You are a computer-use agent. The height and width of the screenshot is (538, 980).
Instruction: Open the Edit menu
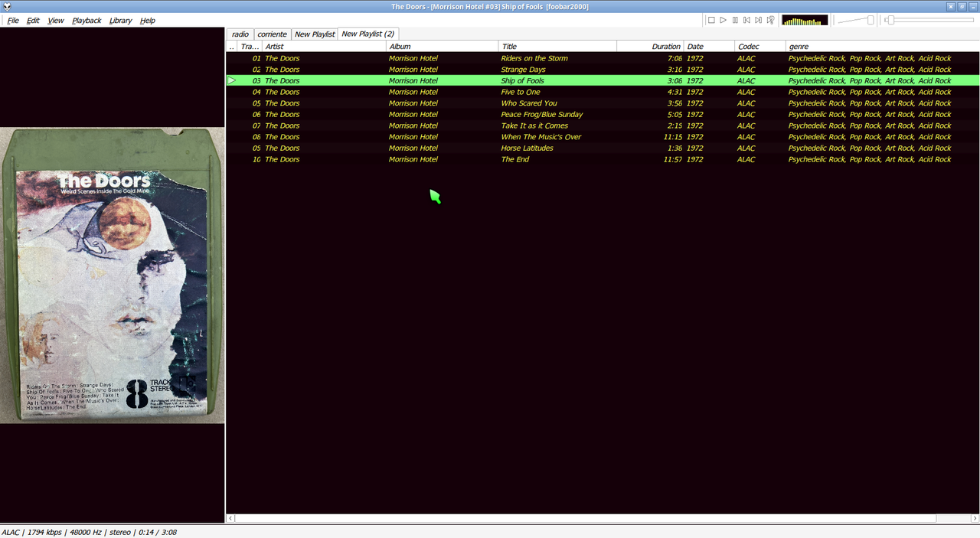coord(33,21)
